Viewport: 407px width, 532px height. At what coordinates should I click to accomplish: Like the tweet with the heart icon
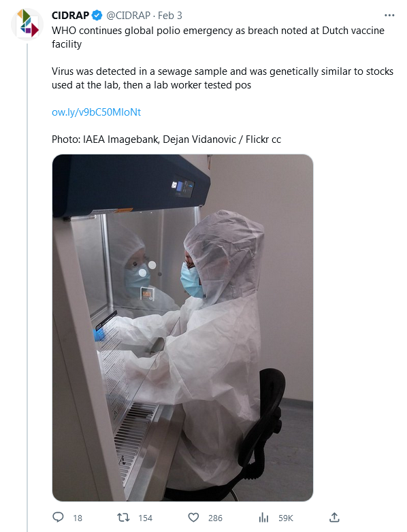(193, 518)
